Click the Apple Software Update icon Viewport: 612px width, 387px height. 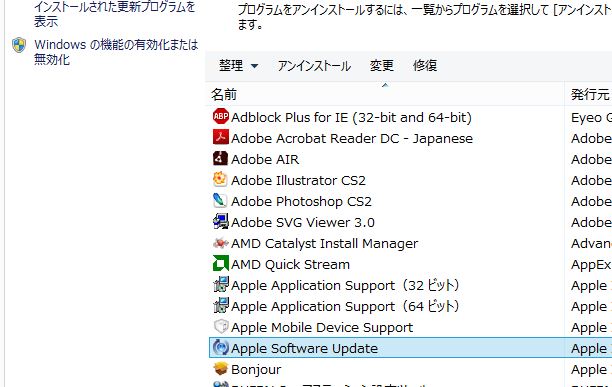[221, 348]
